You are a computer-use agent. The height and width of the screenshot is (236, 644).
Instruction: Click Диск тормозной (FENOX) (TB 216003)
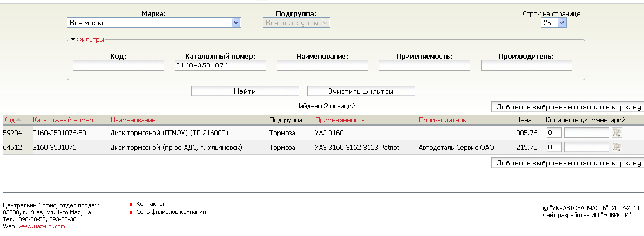pyautogui.click(x=169, y=133)
